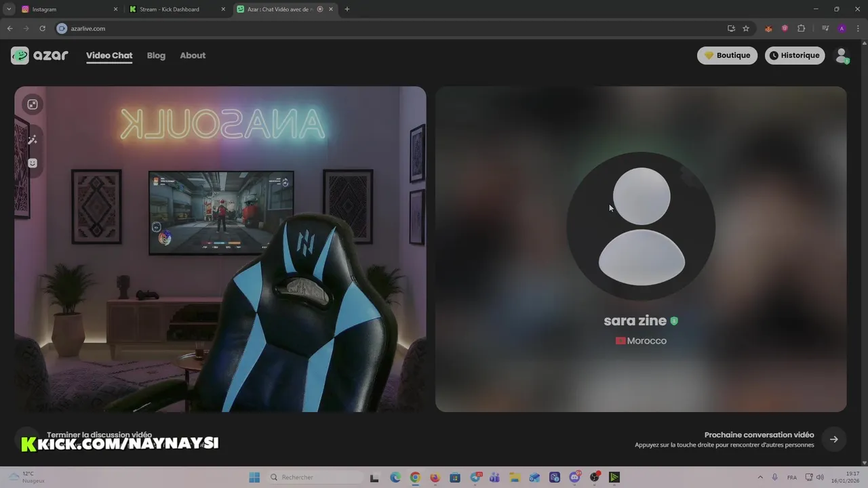
Task: Close the Instagram tab
Action: coord(115,9)
